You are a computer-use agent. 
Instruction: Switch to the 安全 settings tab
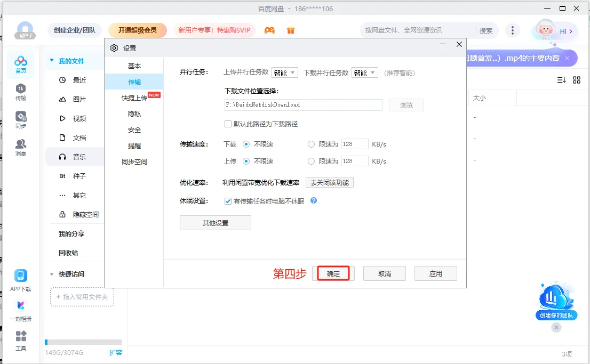[134, 130]
